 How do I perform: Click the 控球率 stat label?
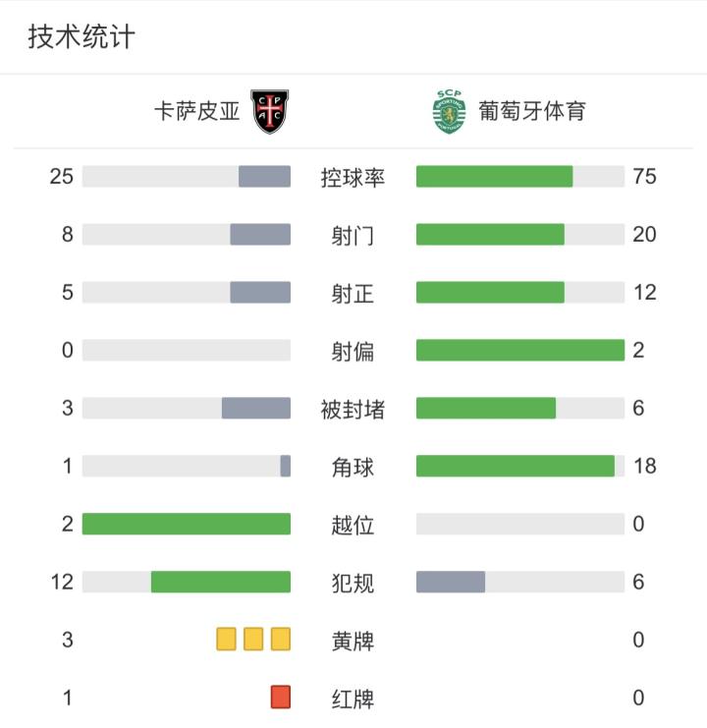pyautogui.click(x=353, y=178)
